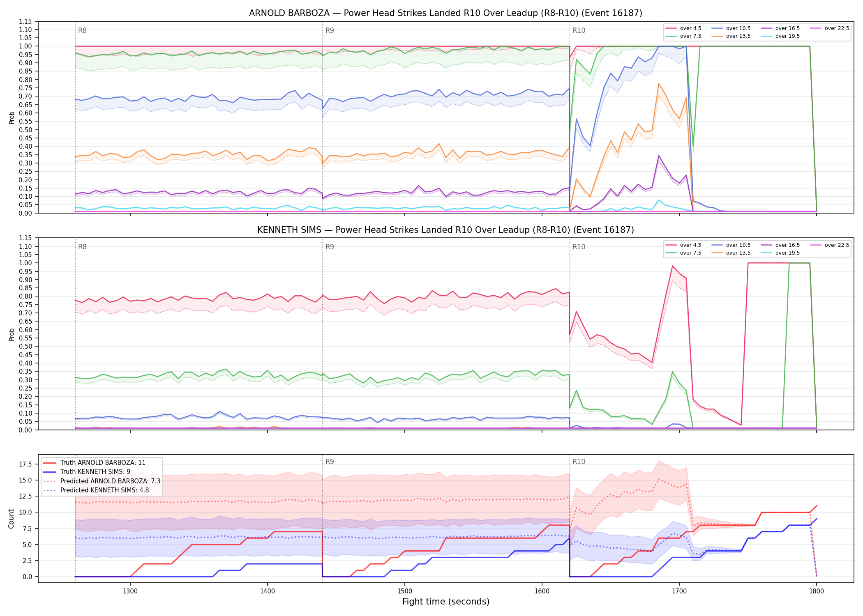Viewport: 863px width, 616px height.
Task: Click the 1300 tick on the time axis
Action: click(x=130, y=591)
